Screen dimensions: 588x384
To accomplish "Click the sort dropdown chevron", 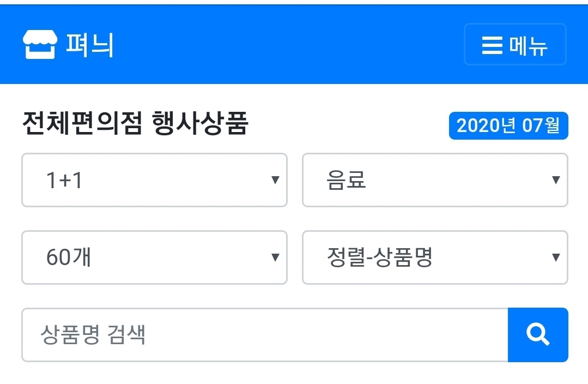I will click(556, 257).
